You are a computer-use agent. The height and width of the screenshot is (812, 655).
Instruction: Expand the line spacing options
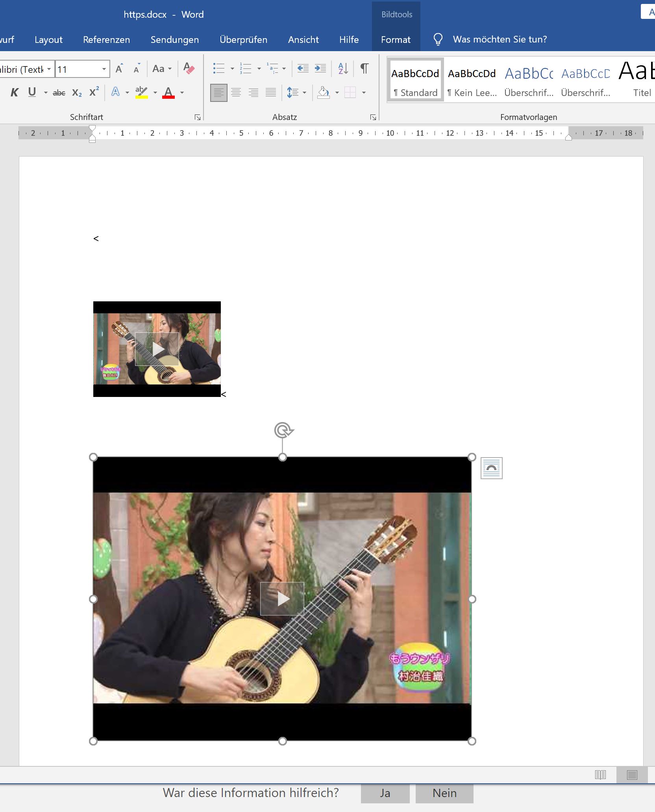point(304,92)
